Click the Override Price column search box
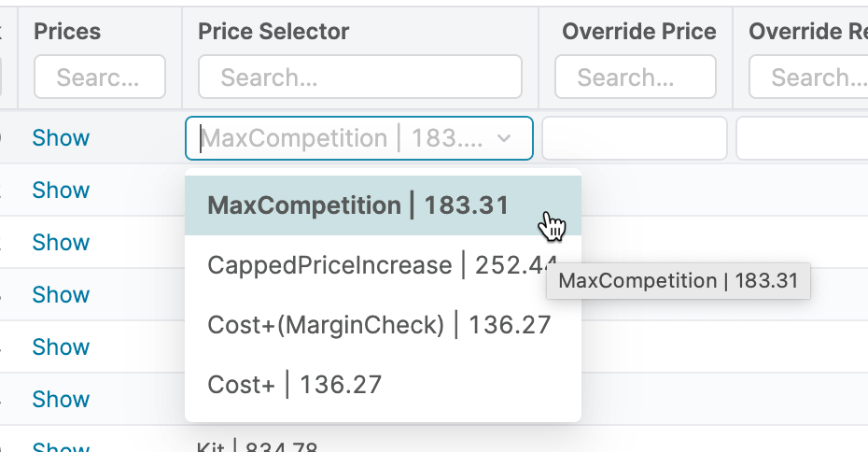 coord(635,77)
